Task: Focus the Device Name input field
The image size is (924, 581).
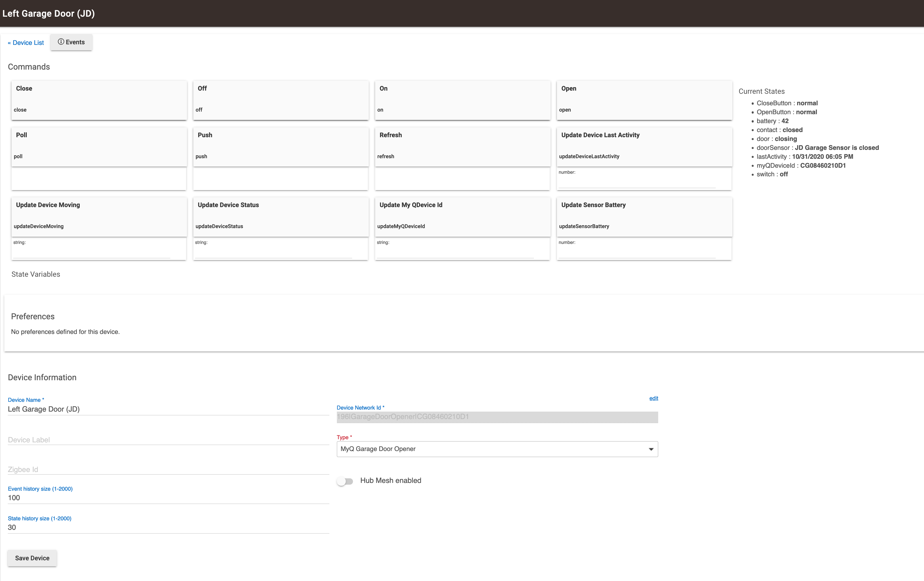Action: [168, 409]
